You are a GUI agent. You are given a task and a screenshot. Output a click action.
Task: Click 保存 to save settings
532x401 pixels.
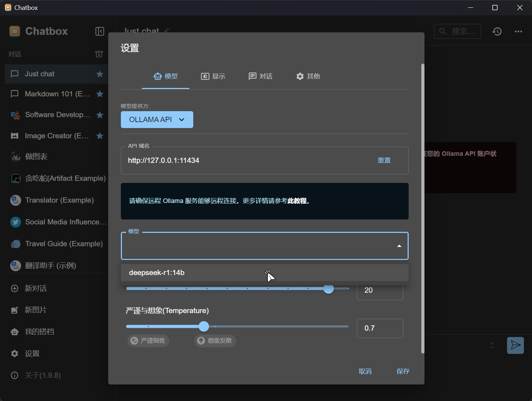(x=403, y=371)
